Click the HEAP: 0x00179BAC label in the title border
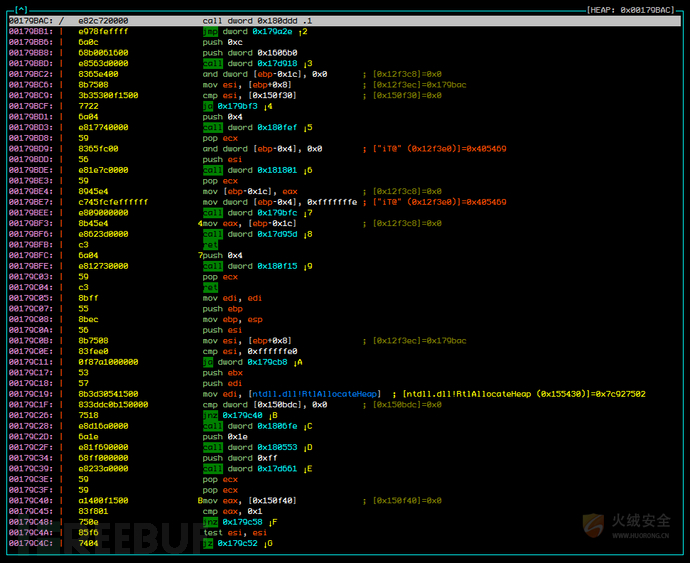Image resolution: width=690 pixels, height=563 pixels. coord(631,10)
